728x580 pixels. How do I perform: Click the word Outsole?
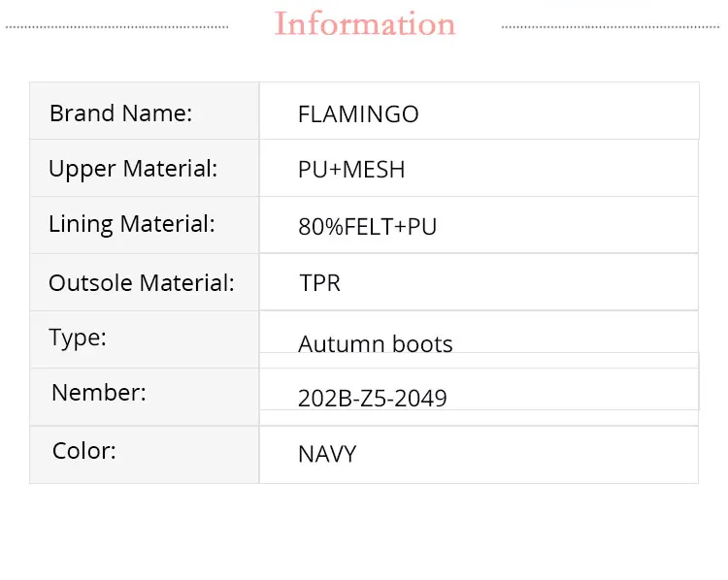click(x=90, y=283)
